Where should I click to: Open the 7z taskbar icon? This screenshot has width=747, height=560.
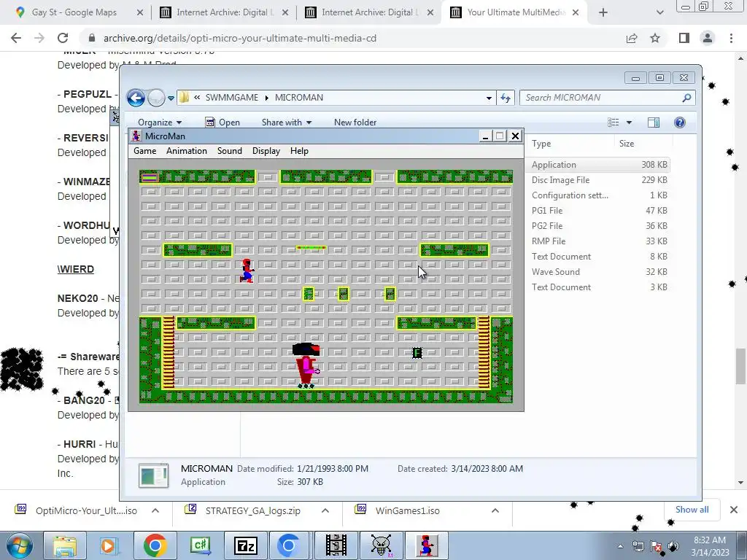(x=246, y=545)
